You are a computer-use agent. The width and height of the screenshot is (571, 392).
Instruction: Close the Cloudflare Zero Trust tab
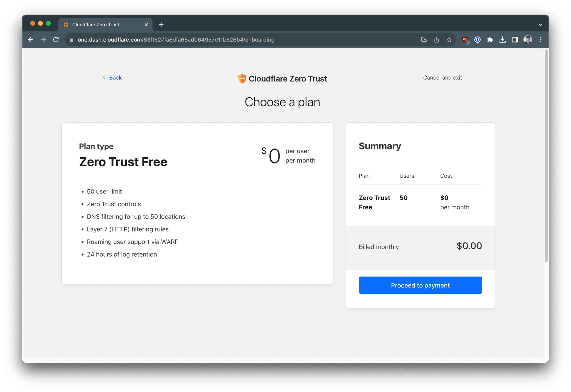point(146,24)
